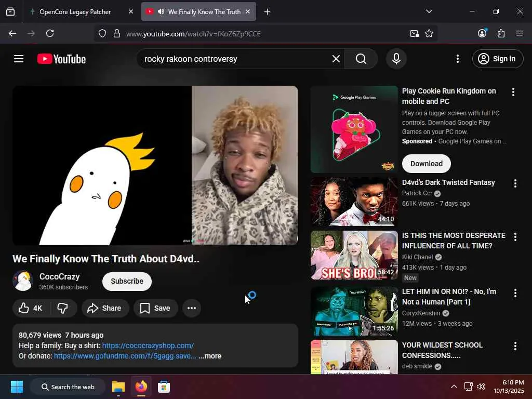Click Search the web taskbar box
Screen dimensions: 532x399
68,387
